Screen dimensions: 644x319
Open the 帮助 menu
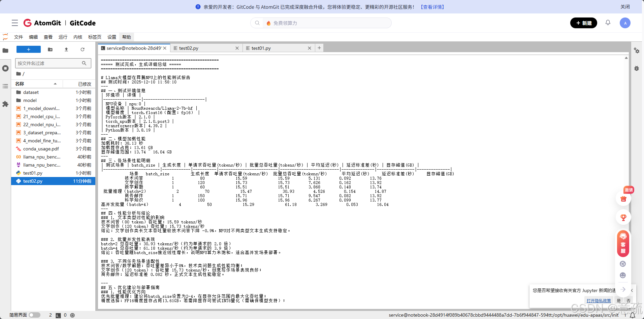point(127,37)
